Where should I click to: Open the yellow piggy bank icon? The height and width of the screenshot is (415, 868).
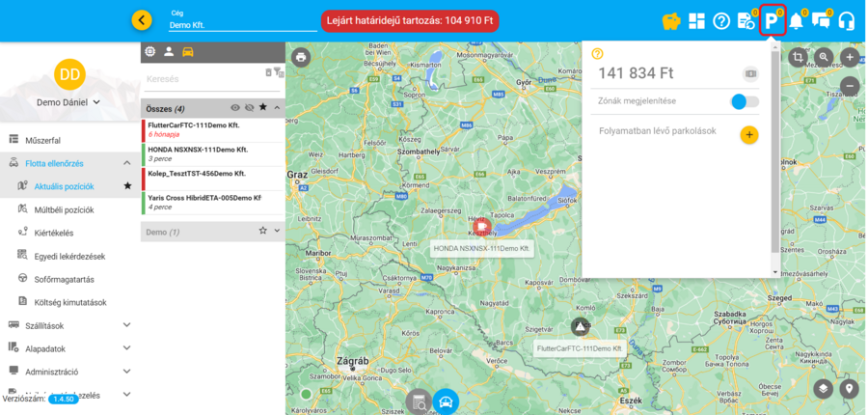click(672, 21)
